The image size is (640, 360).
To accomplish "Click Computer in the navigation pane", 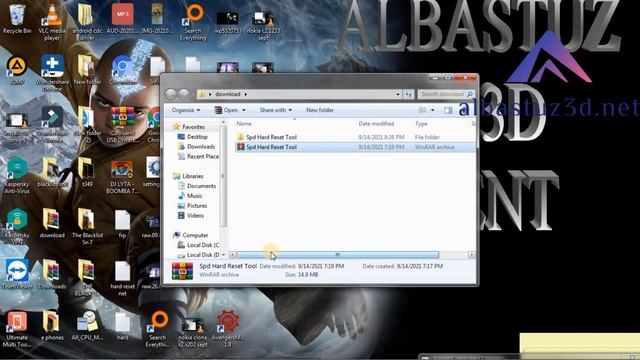I will pos(195,236).
